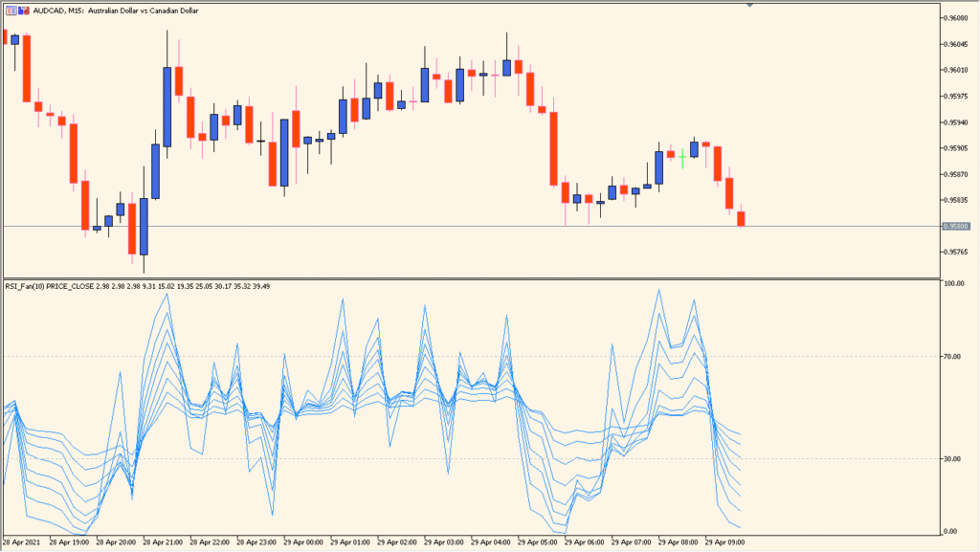Click the 28 Apr 2021 date label
Screen dimensions: 980x552
(x=22, y=542)
